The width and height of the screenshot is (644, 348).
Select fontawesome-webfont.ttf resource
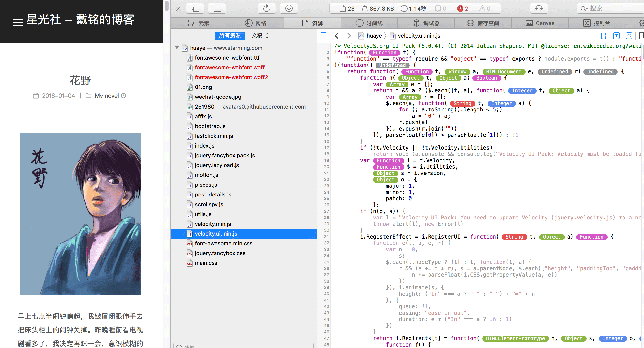(x=244, y=58)
